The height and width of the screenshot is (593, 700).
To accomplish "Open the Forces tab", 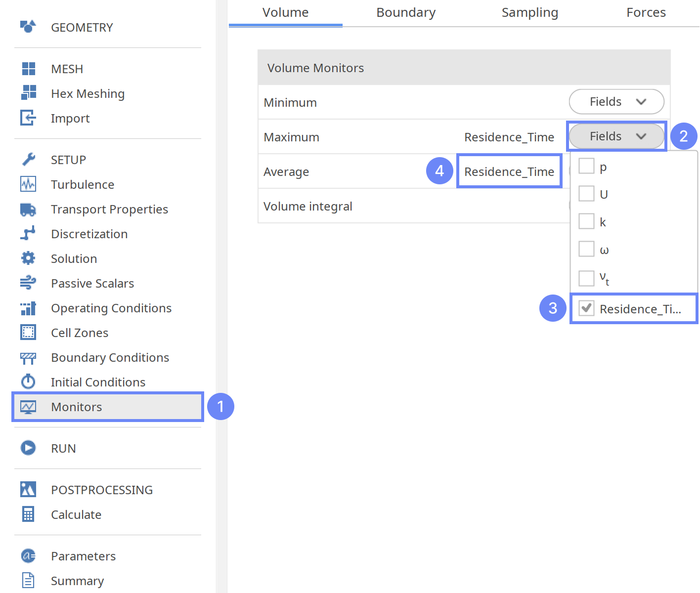I will tap(646, 13).
